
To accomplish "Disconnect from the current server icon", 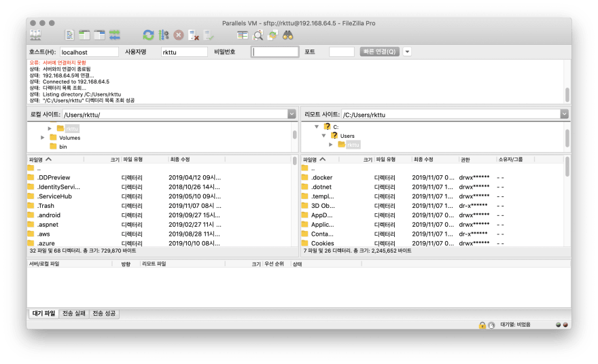I will pyautogui.click(x=194, y=35).
